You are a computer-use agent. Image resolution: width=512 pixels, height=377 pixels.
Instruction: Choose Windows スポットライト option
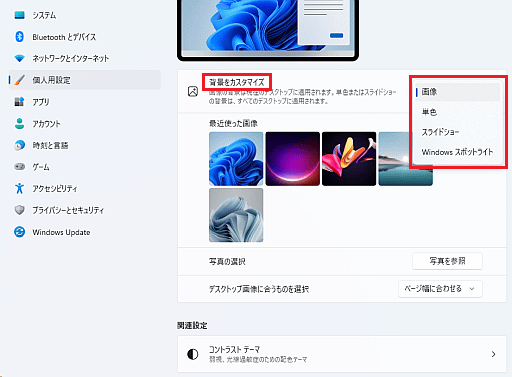(x=457, y=152)
